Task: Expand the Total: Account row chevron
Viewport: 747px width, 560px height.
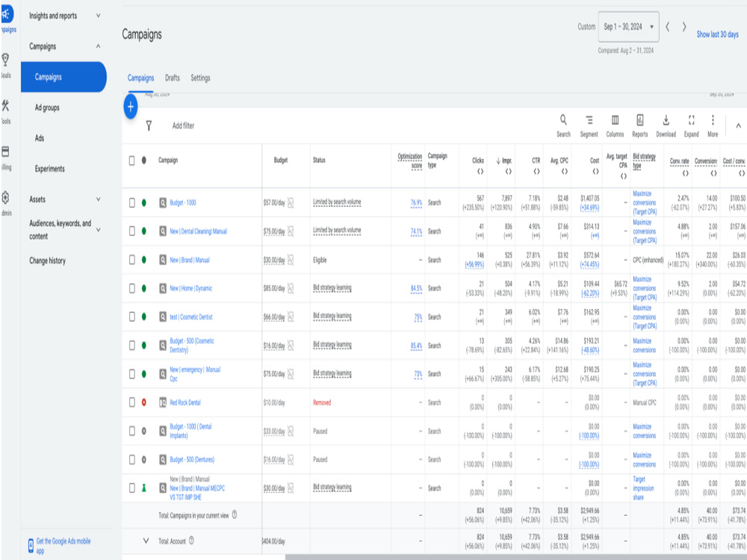Action: pos(146,541)
